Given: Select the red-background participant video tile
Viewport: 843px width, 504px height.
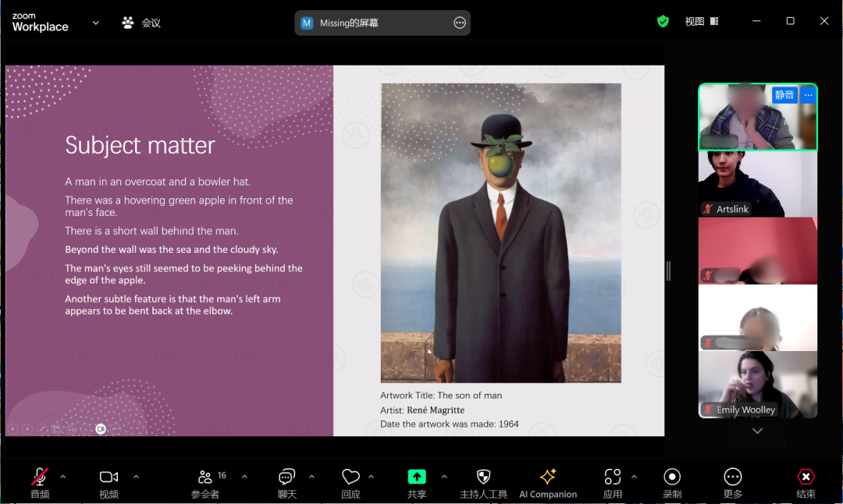Looking at the screenshot, I should (x=757, y=251).
